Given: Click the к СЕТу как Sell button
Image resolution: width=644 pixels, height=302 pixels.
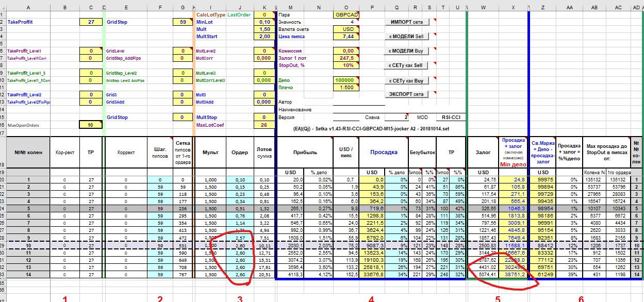Looking at the screenshot, I should (x=406, y=65).
